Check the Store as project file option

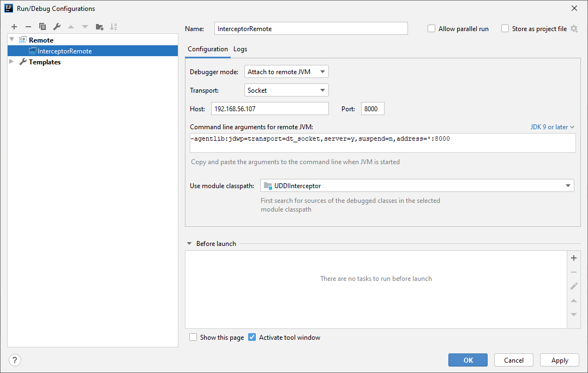coord(505,29)
